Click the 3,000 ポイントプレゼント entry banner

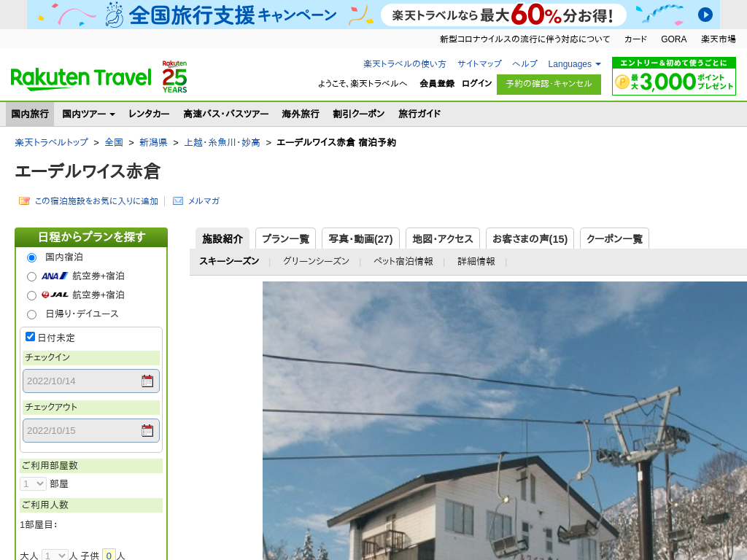(x=673, y=76)
